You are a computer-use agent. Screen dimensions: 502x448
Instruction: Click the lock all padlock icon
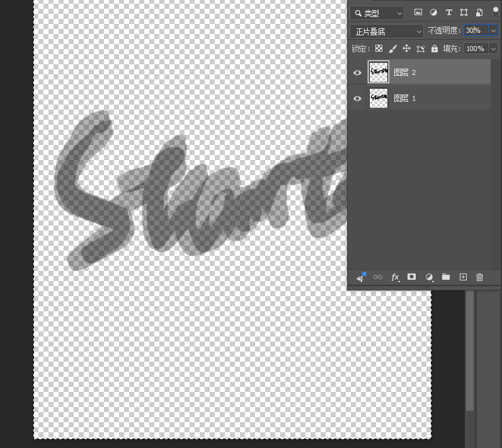(x=435, y=49)
